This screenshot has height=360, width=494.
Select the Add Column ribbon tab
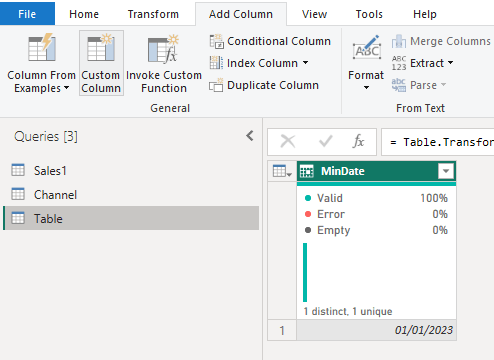[x=241, y=14]
